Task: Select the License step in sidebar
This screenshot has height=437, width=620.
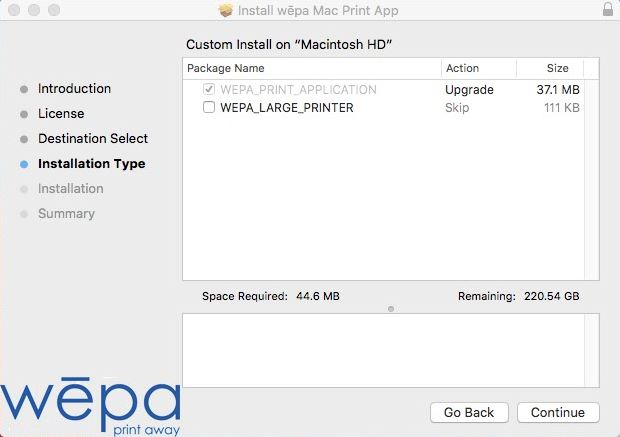Action: coord(61,114)
